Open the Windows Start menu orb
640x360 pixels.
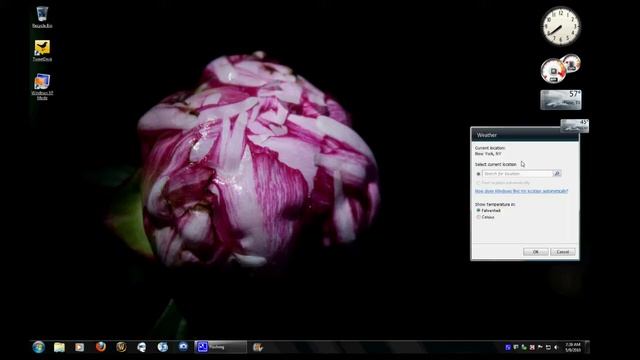coord(38,347)
